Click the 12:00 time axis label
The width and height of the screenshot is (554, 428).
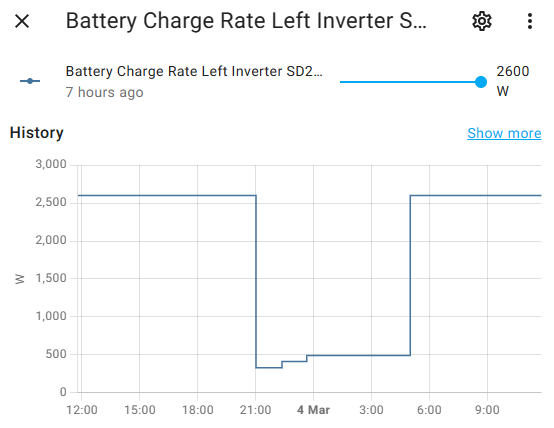(x=82, y=410)
